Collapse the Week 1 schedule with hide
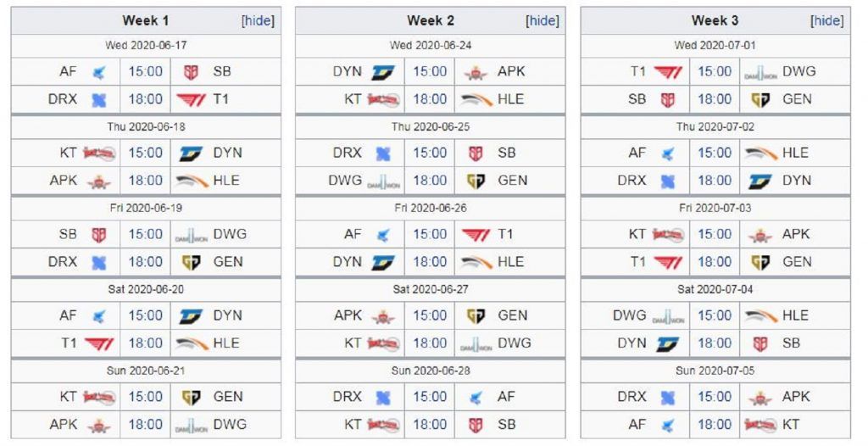The width and height of the screenshot is (868, 446). pyautogui.click(x=258, y=20)
